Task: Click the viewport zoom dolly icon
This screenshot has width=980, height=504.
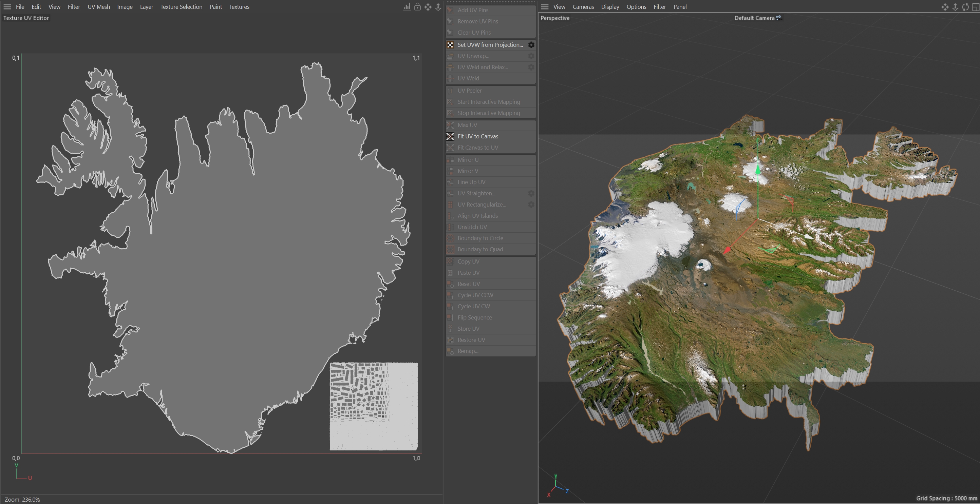Action: pos(955,7)
